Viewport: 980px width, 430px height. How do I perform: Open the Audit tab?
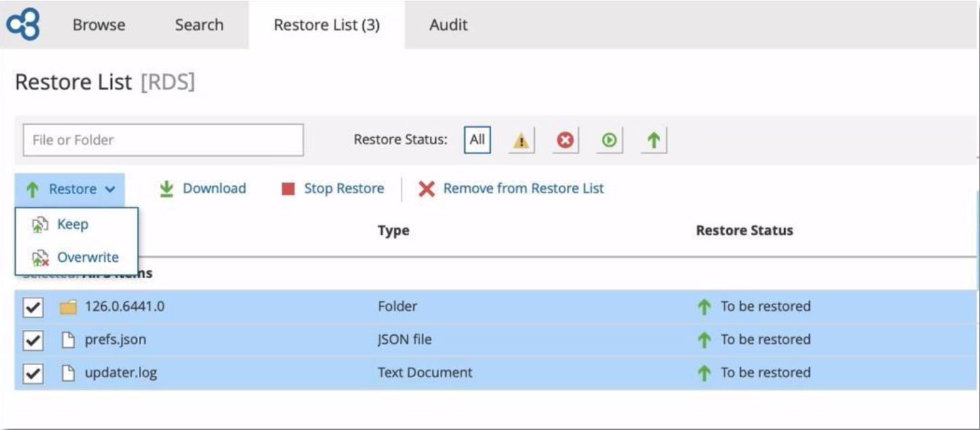[x=449, y=25]
